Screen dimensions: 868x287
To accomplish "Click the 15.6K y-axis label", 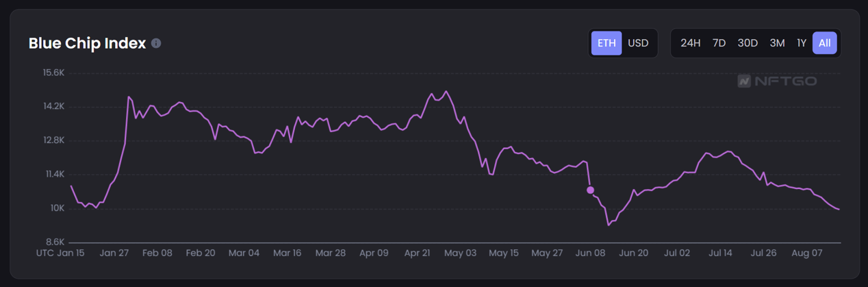I will 53,73.
